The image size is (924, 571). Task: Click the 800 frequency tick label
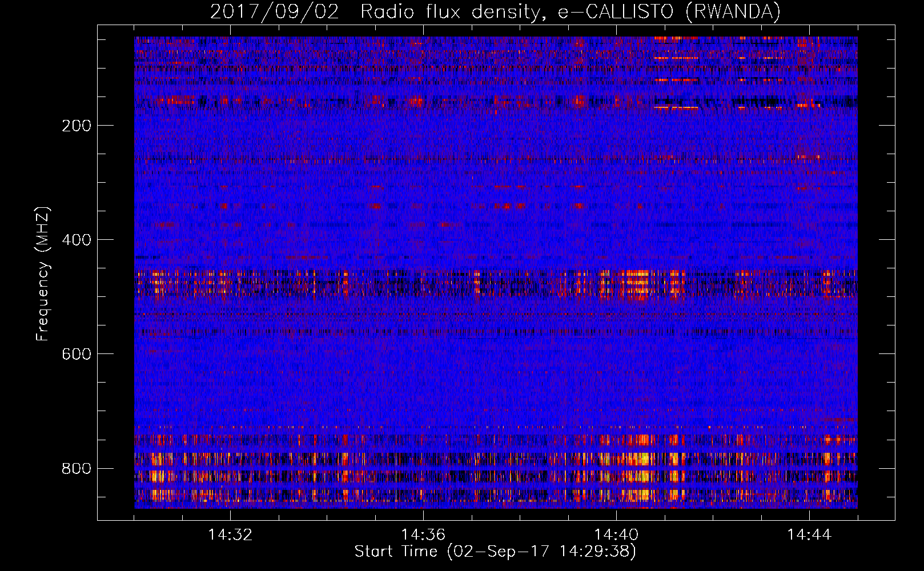click(76, 468)
